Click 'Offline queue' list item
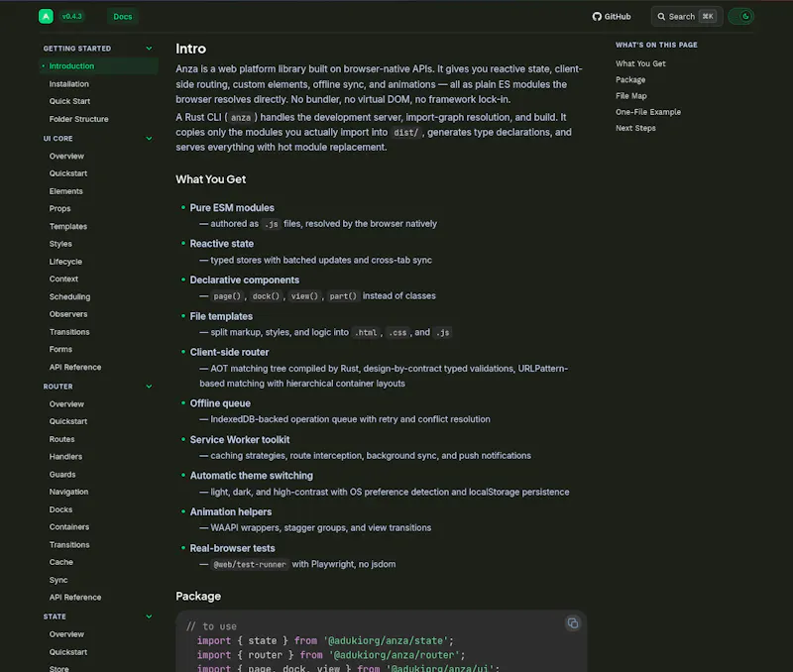This screenshot has width=793, height=672. click(x=220, y=403)
